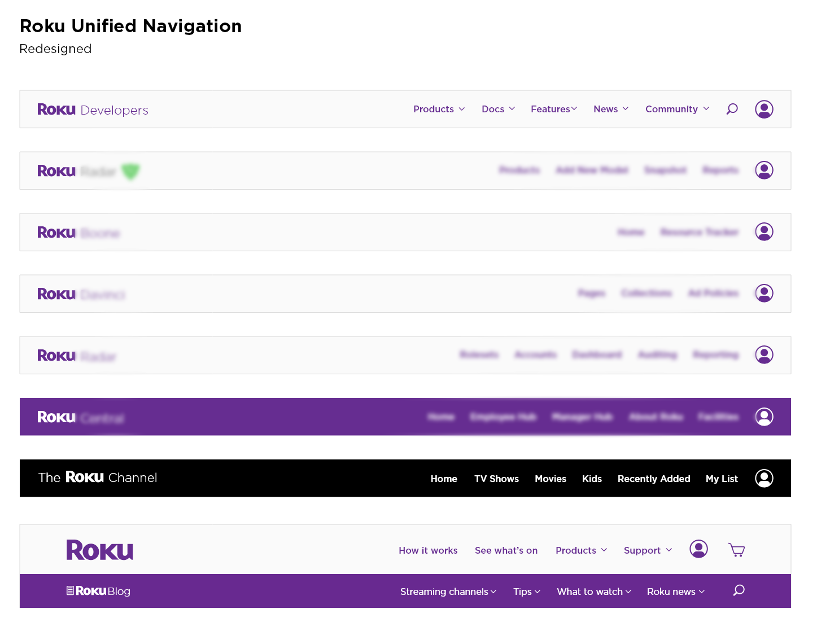Click the Roku Developers logo
The height and width of the screenshot is (644, 817).
(x=93, y=109)
